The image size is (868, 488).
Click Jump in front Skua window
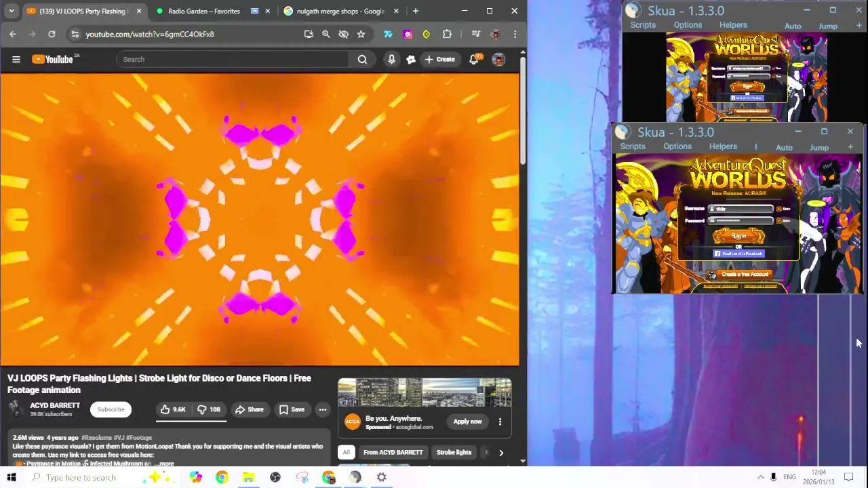pyautogui.click(x=819, y=148)
